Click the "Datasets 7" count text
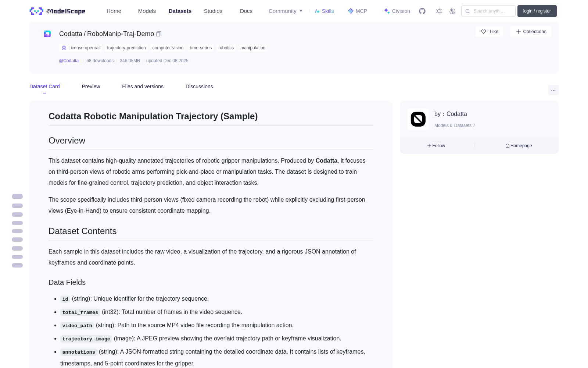 point(465,125)
